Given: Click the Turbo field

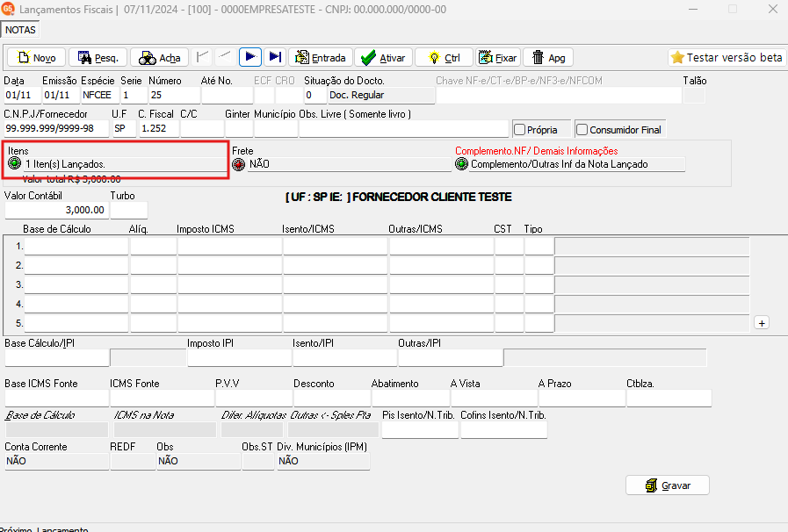Looking at the screenshot, I should [129, 210].
